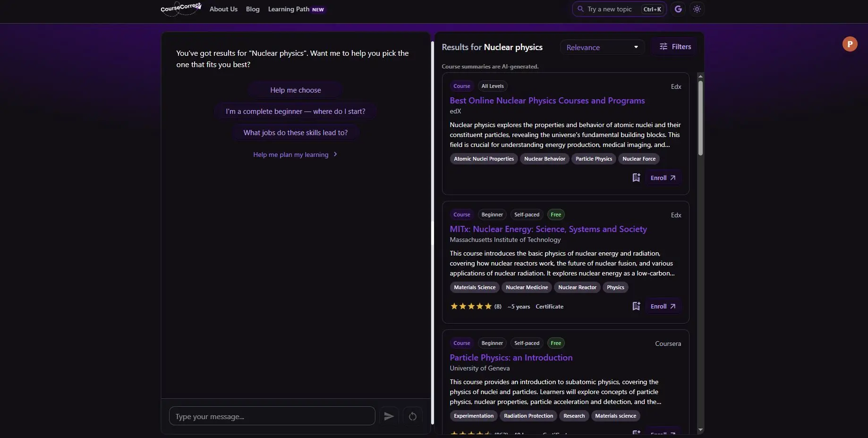
Task: Click the Particle Physics tag
Action: pos(594,159)
